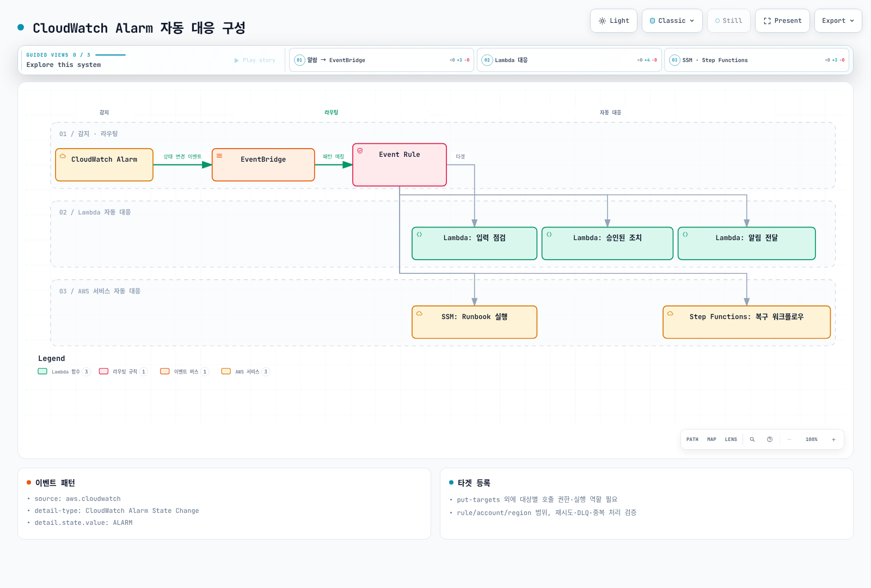
Task: Select the CloudWatch Alarm node
Action: pyautogui.click(x=104, y=164)
